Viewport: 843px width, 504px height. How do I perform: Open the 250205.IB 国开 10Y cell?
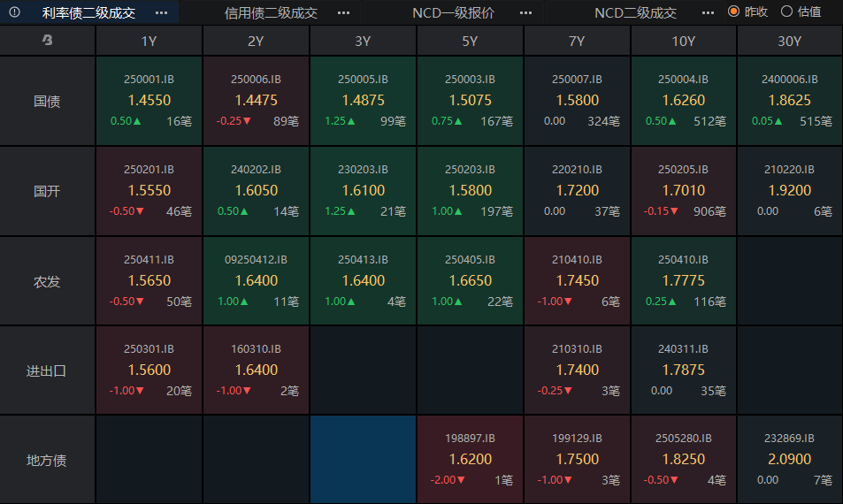tap(683, 191)
